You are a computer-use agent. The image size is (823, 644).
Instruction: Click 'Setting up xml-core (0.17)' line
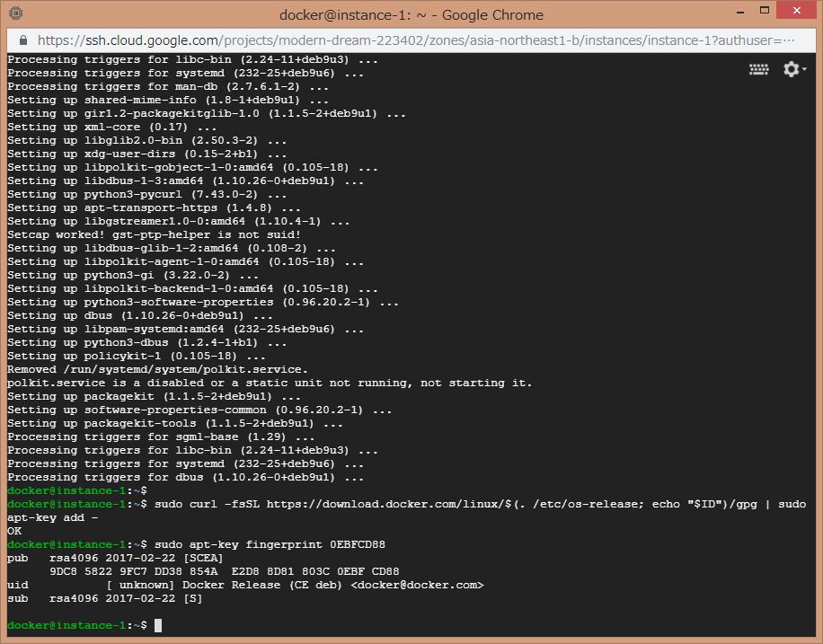(111, 127)
